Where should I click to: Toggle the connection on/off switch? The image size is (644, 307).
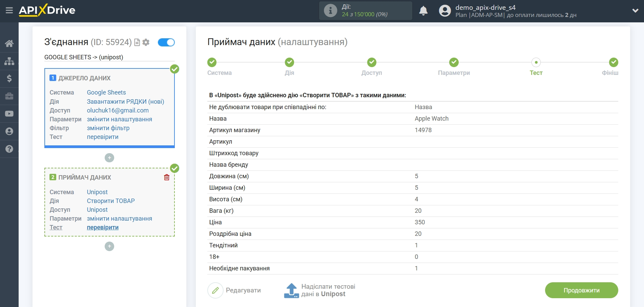click(x=166, y=42)
